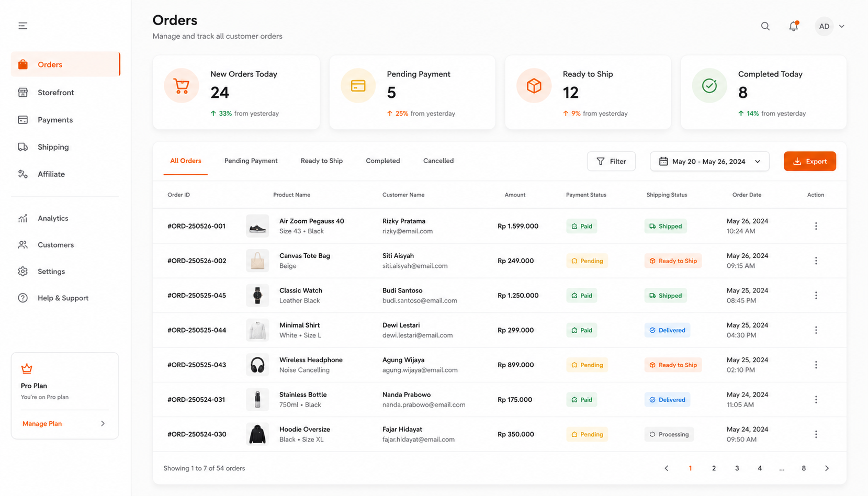868x496 pixels.
Task: Click the Minimal Shirt thumbnail
Action: point(257,330)
